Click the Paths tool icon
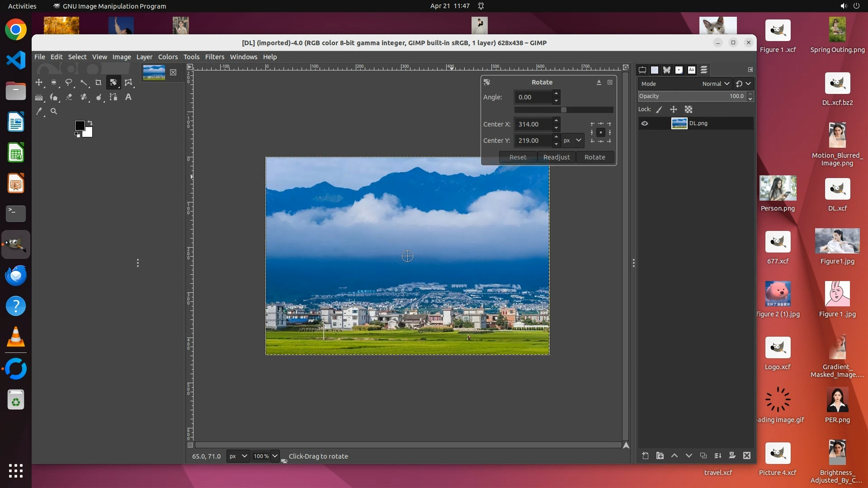 113,97
